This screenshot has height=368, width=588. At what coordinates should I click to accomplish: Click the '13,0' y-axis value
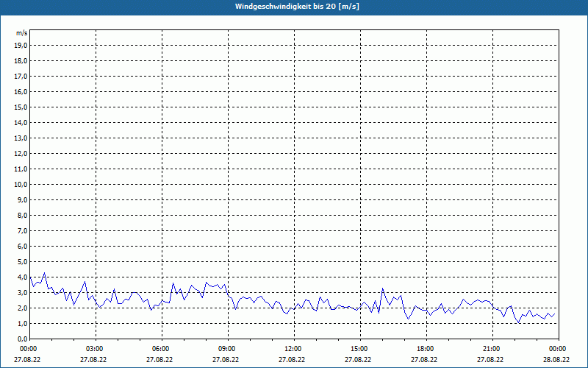coord(21,138)
